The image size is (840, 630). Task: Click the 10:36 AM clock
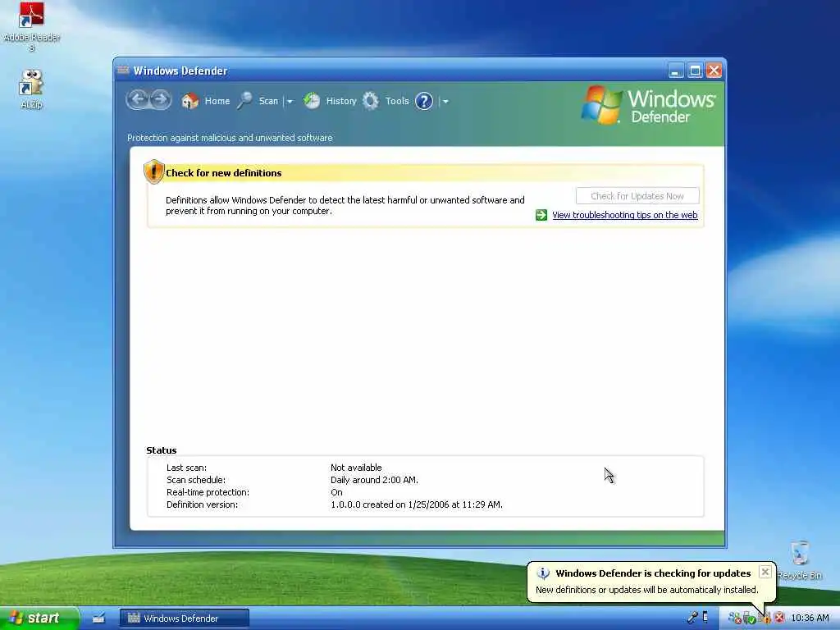point(810,618)
